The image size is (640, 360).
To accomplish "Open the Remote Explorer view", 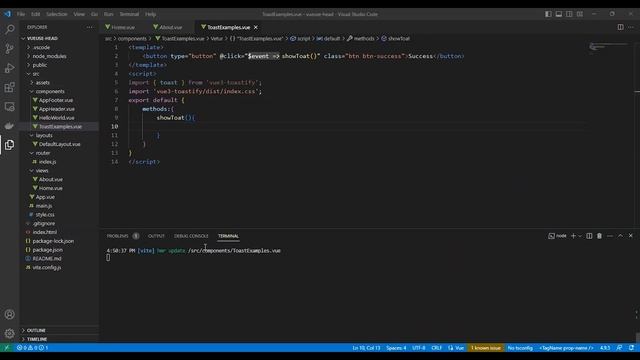I will (9, 107).
